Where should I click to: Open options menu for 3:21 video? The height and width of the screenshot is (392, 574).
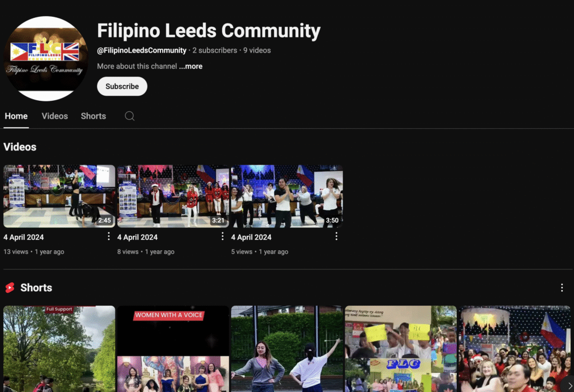coord(223,236)
